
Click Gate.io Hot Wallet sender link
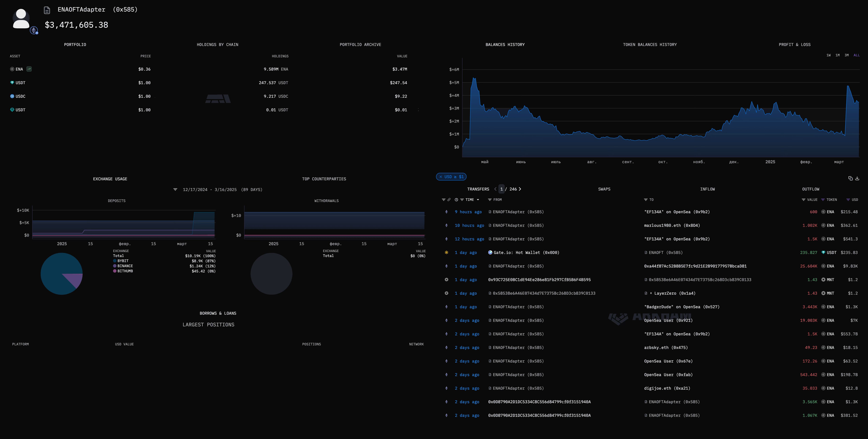pos(526,253)
